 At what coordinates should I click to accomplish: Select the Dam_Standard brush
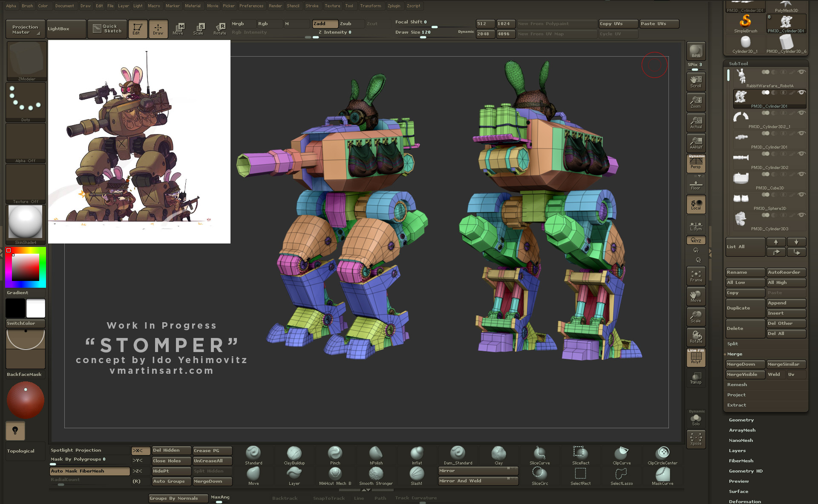pos(458,455)
